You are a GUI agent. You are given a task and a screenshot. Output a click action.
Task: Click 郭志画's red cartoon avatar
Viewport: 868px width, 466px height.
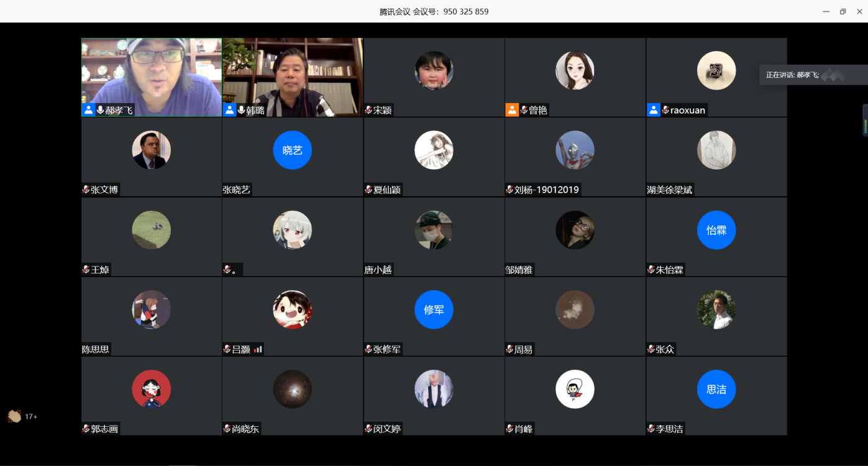click(151, 390)
